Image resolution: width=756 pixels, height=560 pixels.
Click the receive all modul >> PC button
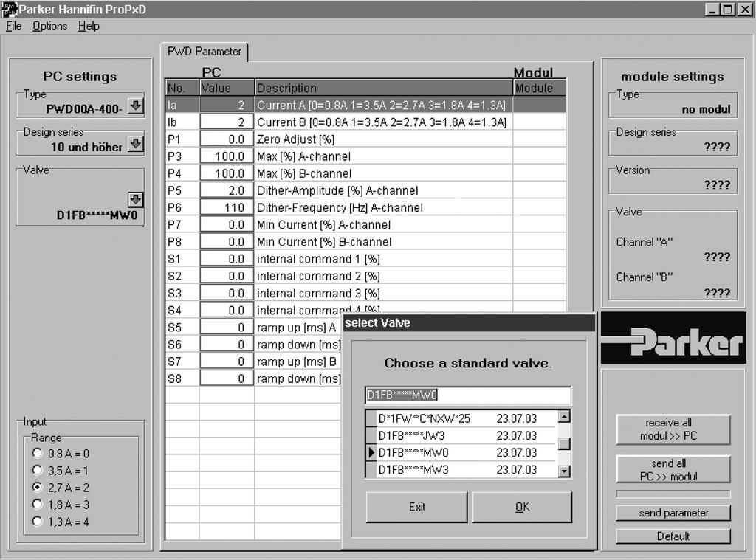point(673,429)
